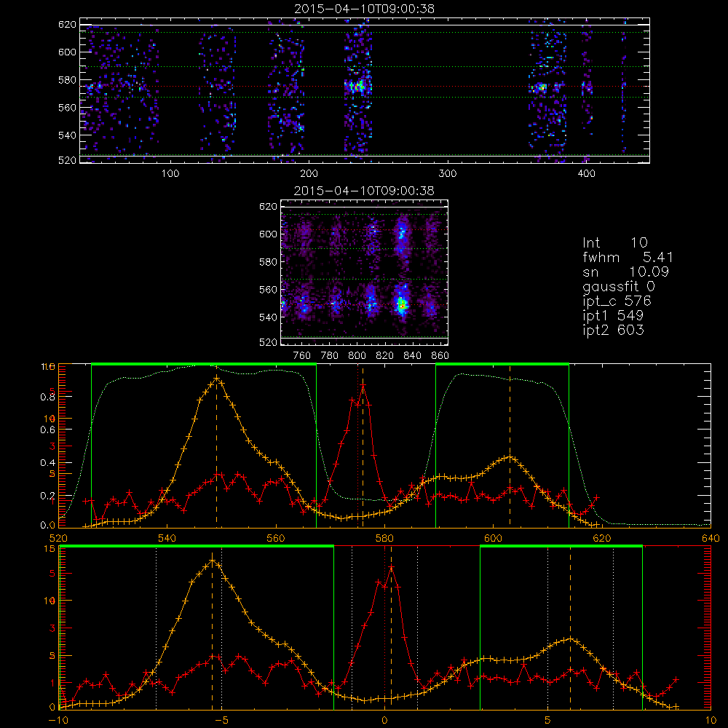Click y-axis label 600 of the middle image
The width and height of the screenshot is (728, 728).
click(268, 234)
